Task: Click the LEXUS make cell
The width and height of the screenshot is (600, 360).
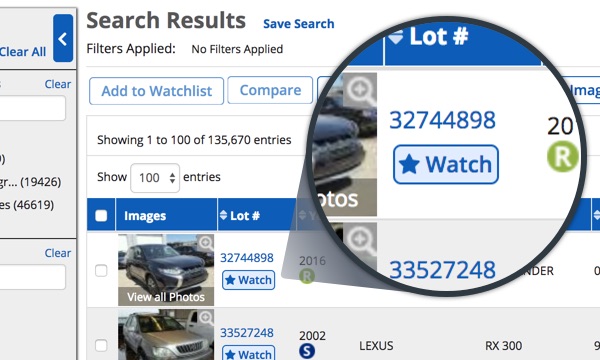Action: (x=376, y=345)
